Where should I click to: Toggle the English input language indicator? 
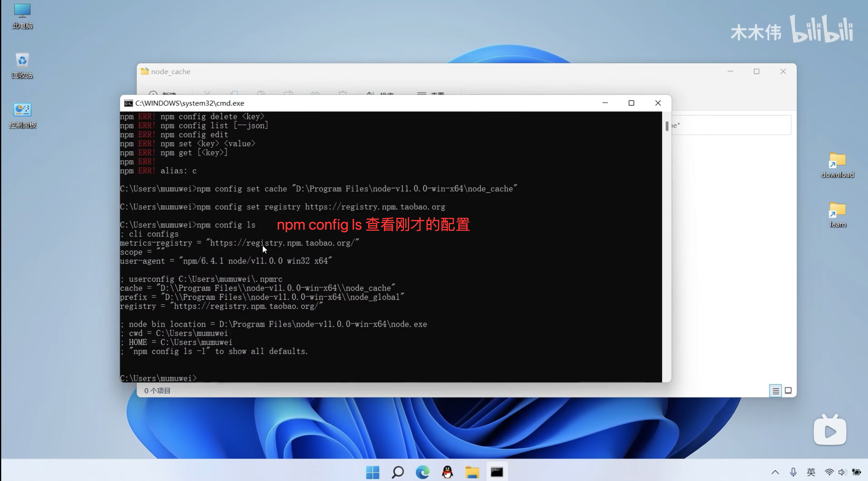(811, 472)
